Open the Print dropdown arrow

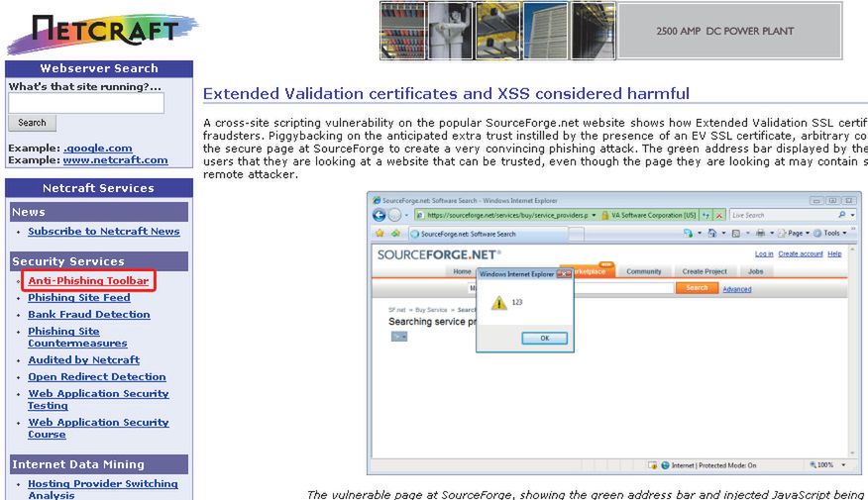click(772, 234)
